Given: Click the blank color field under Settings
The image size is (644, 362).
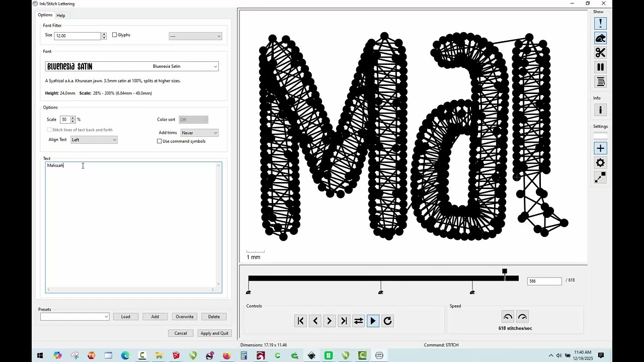Looking at the screenshot, I should 600,136.
